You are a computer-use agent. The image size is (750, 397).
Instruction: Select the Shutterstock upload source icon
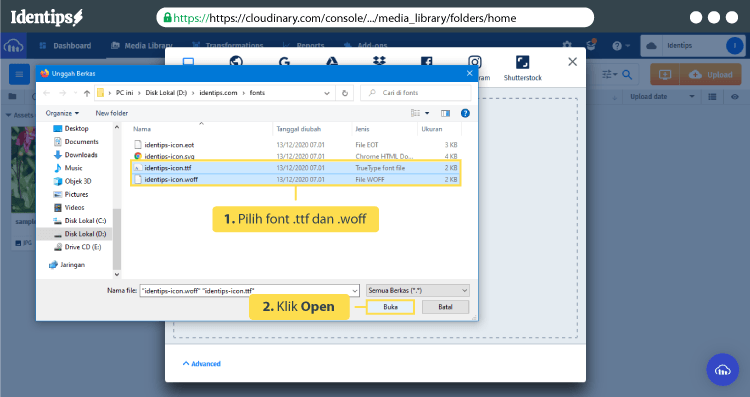522,62
